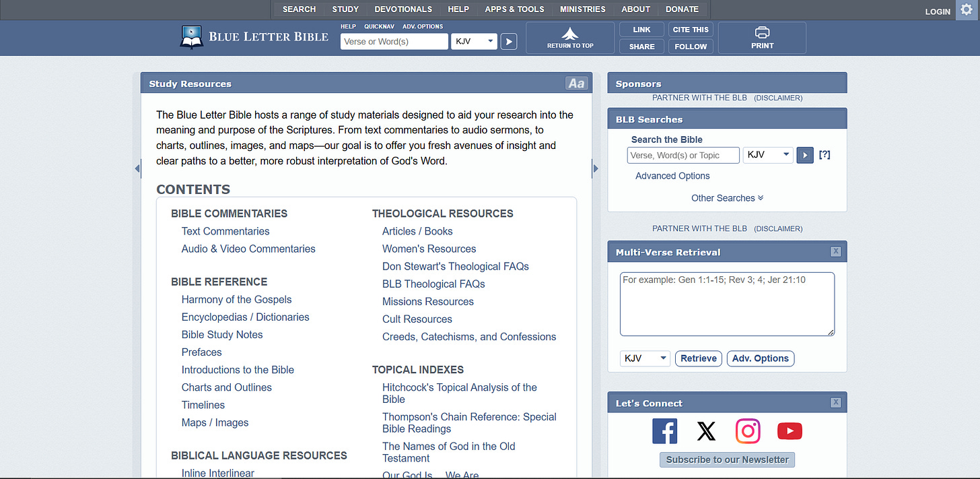Image resolution: width=980 pixels, height=479 pixels.
Task: Open Creeds, Catechisms, and Confessions
Action: (x=469, y=336)
